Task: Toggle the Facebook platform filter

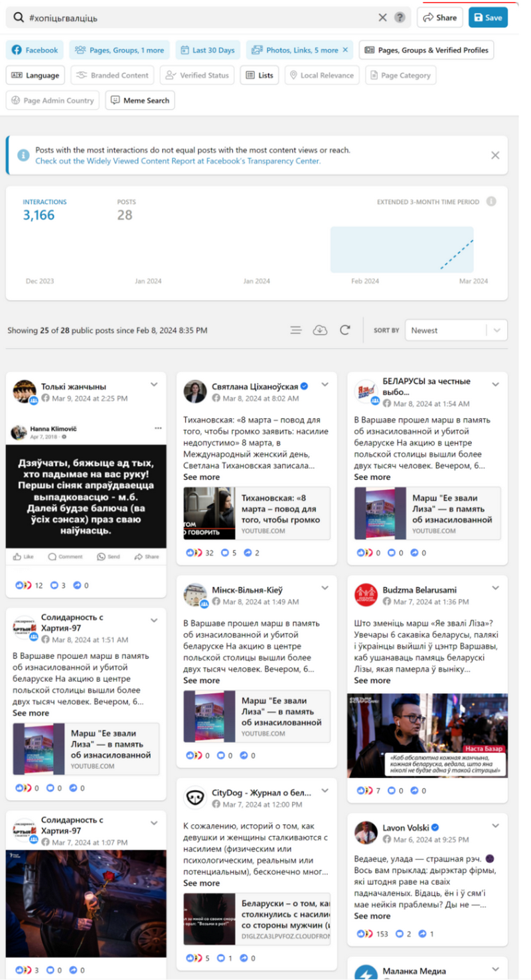Action: click(x=35, y=50)
